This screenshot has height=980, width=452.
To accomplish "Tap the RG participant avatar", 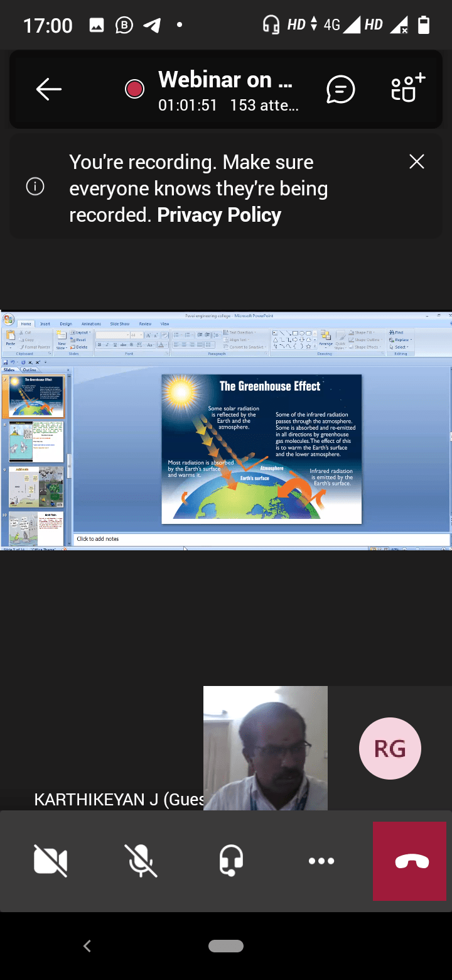I will tap(390, 748).
